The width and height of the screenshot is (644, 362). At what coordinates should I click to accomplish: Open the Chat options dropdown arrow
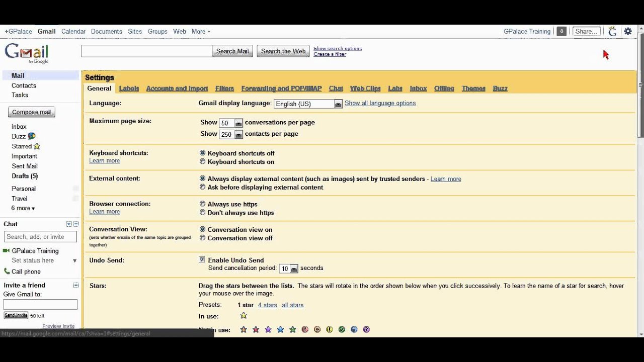[x=69, y=224]
